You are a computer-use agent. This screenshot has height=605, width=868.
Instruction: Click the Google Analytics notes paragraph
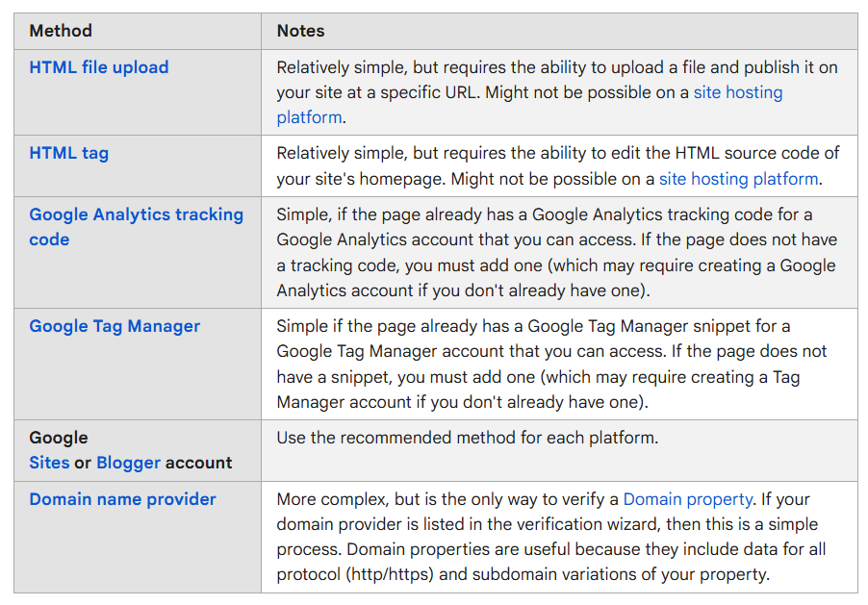click(544, 252)
